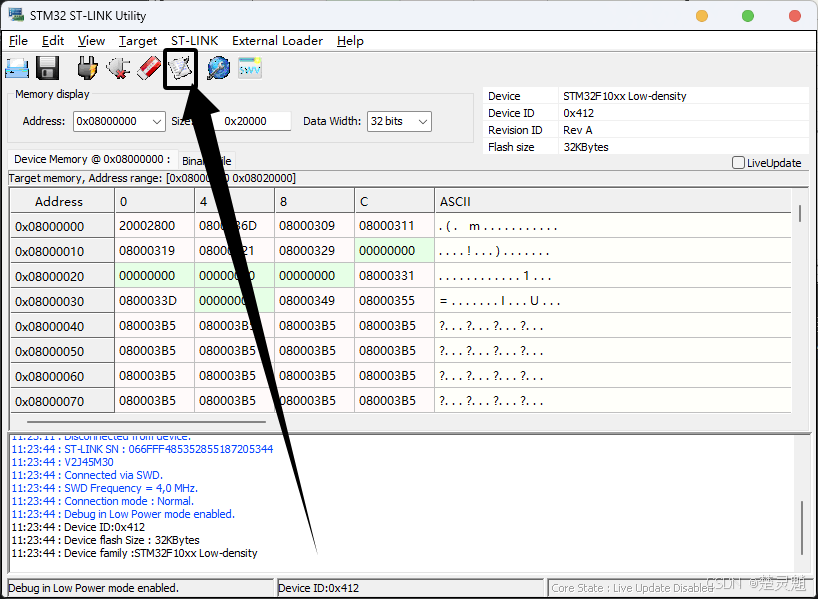Click the log line Device family :STM32F10xx
The width and height of the screenshot is (818, 599).
(x=135, y=553)
